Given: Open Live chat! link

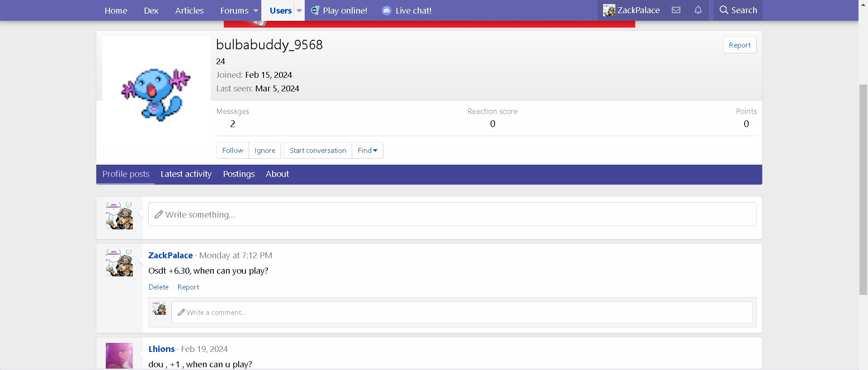Looking at the screenshot, I should point(413,10).
